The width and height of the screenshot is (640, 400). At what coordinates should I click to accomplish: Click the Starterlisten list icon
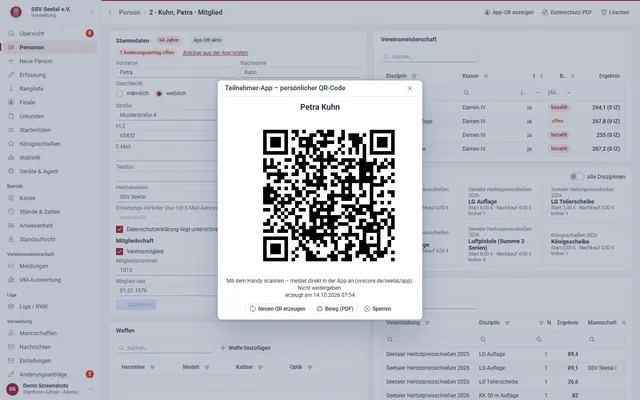point(11,130)
